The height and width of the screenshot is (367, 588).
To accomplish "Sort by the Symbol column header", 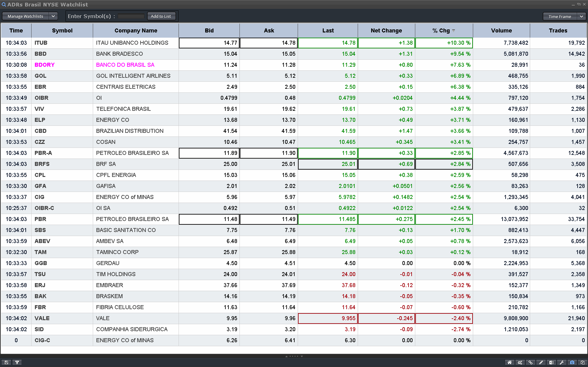I will pyautogui.click(x=62, y=31).
